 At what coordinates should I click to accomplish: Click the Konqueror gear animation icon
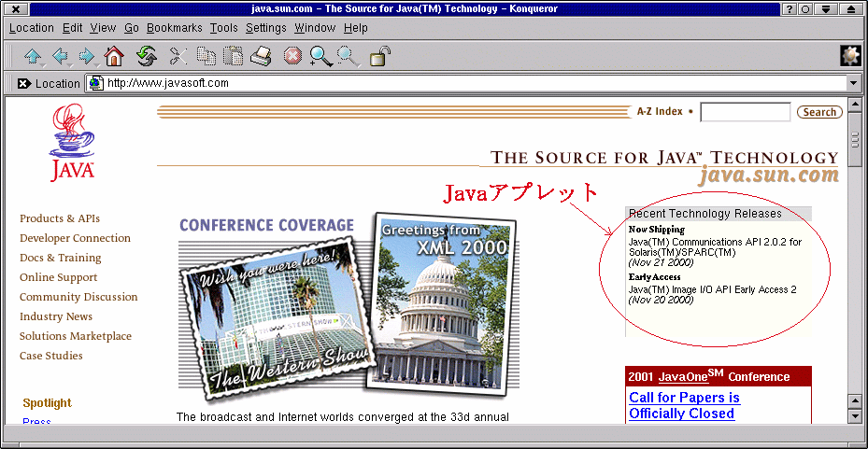tap(849, 56)
